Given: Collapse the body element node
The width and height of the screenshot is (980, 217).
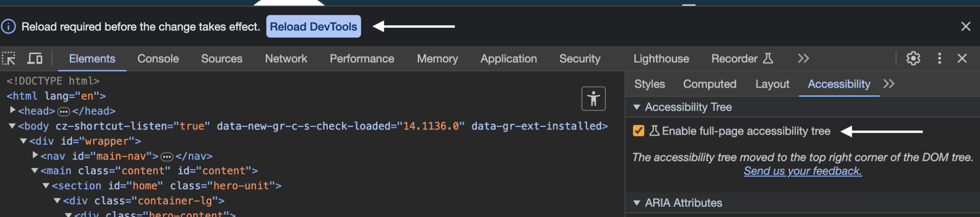Looking at the screenshot, I should tap(12, 126).
